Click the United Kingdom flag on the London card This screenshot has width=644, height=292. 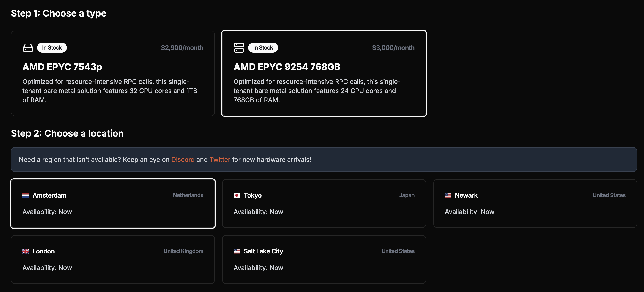26,251
